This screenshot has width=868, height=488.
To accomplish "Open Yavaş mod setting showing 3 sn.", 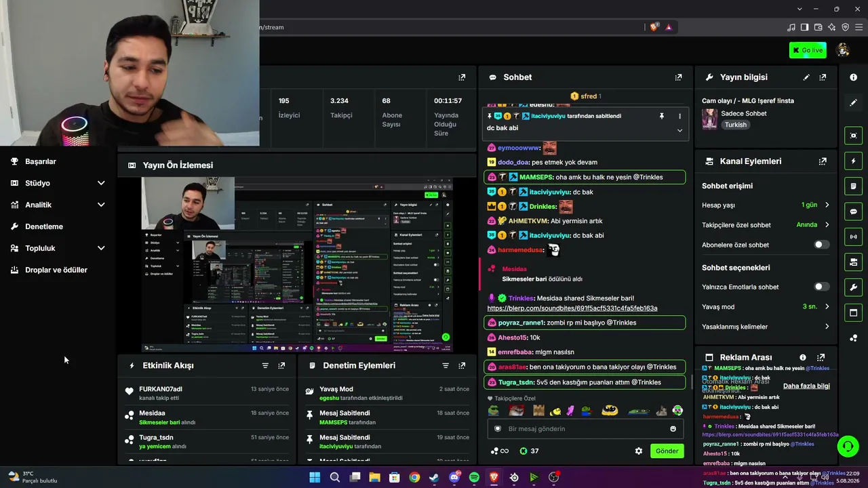I will pos(766,306).
